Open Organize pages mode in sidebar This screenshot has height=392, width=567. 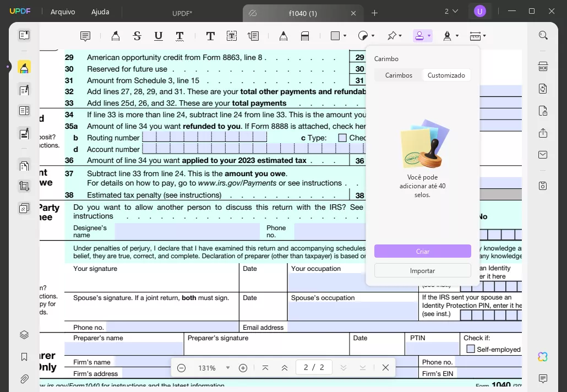[24, 166]
